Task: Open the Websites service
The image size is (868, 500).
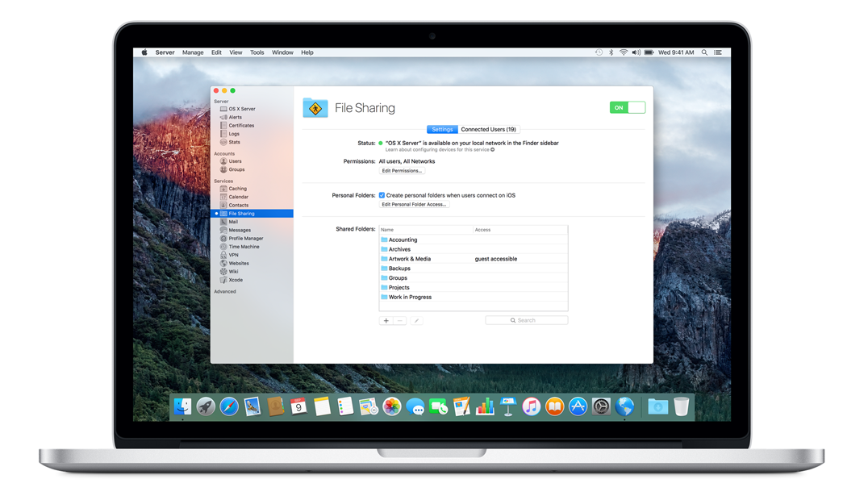Action: 239,264
